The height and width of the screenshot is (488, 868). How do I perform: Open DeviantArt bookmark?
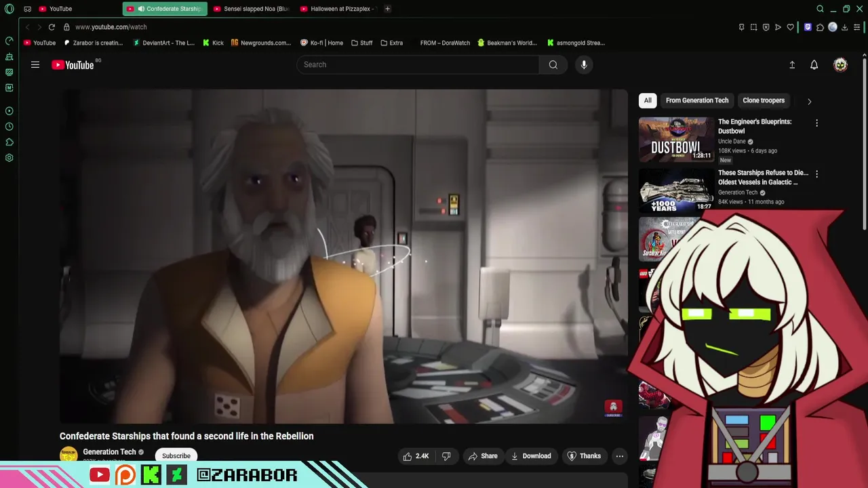pyautogui.click(x=163, y=43)
